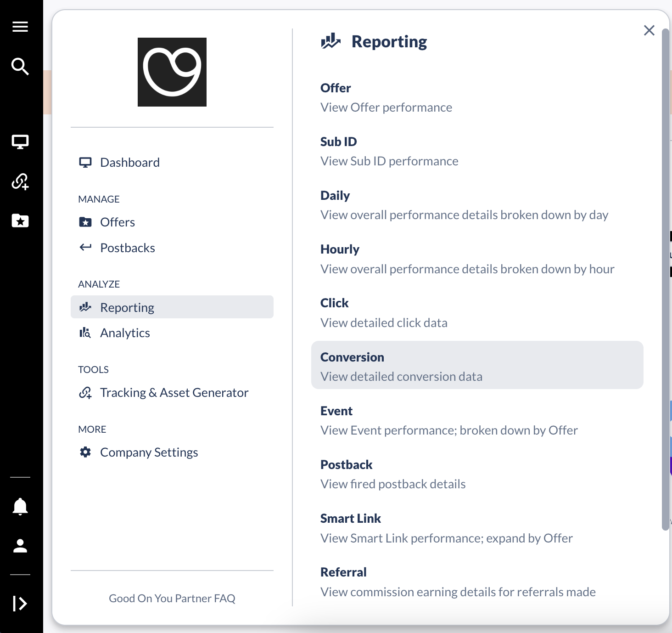Open Good On You Partner FAQ link
This screenshot has height=633, width=672.
click(x=172, y=598)
